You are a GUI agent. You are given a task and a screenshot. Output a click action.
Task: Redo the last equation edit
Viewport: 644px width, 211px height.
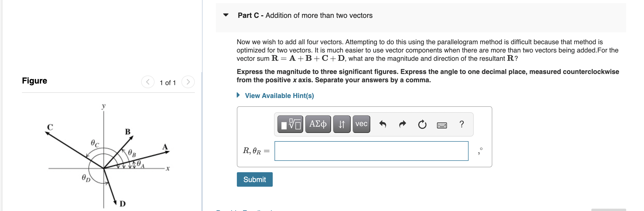point(403,124)
